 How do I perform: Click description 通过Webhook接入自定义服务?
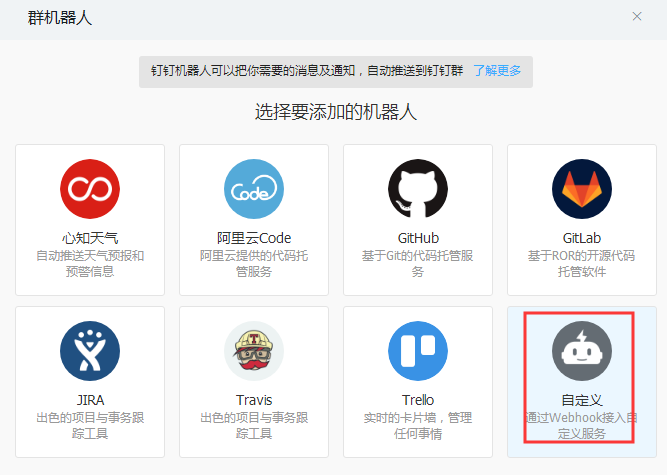point(582,426)
